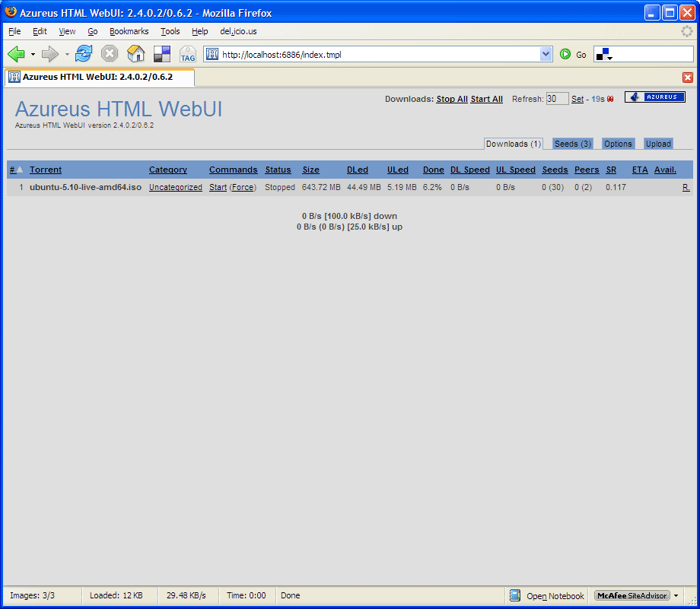
Task: Sort by the DLed column header
Action: click(x=358, y=170)
